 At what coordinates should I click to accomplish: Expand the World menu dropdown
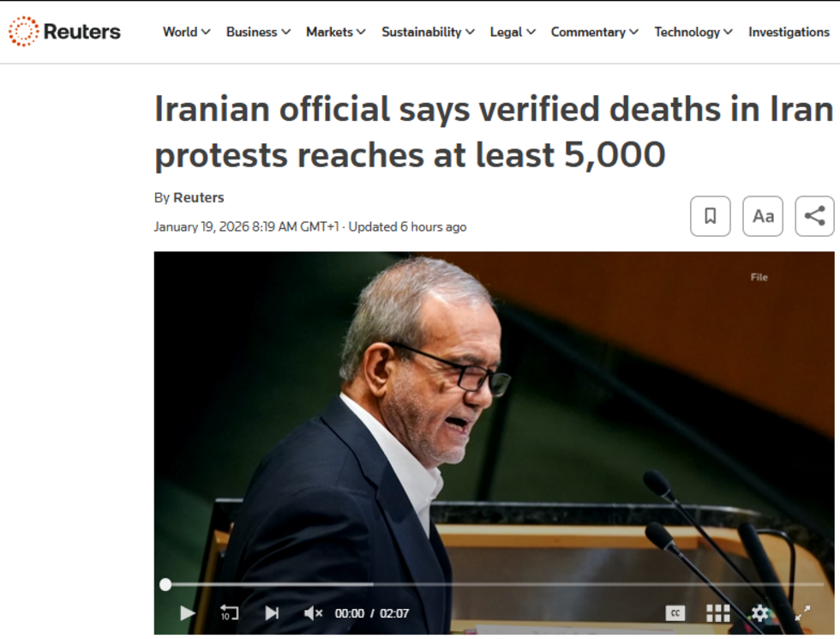click(187, 33)
